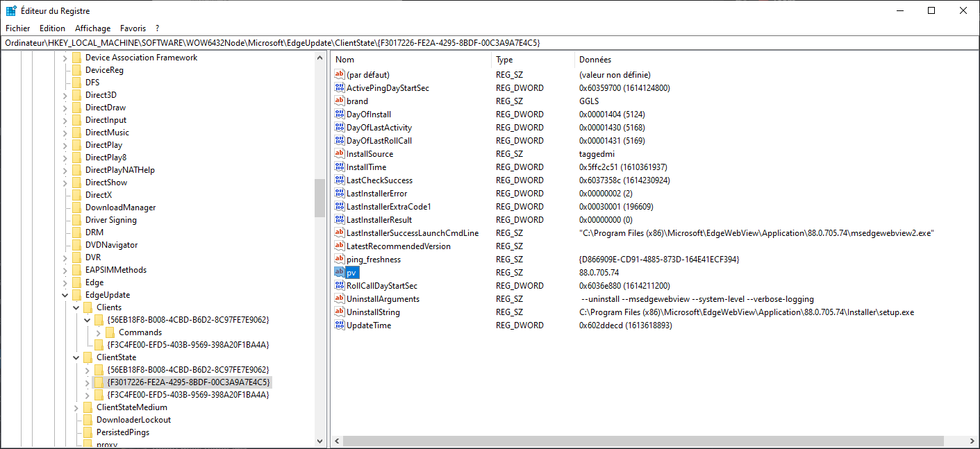The height and width of the screenshot is (449, 980).
Task: Click the DWORD icon for RollCallDayStartSec
Action: click(x=340, y=285)
